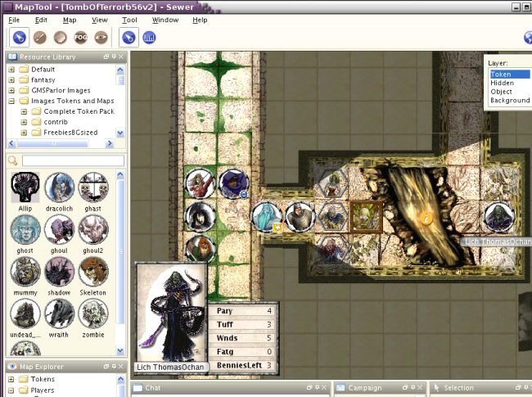Choose the measure chart sub-tool
This screenshot has width=532, height=397.
149,38
